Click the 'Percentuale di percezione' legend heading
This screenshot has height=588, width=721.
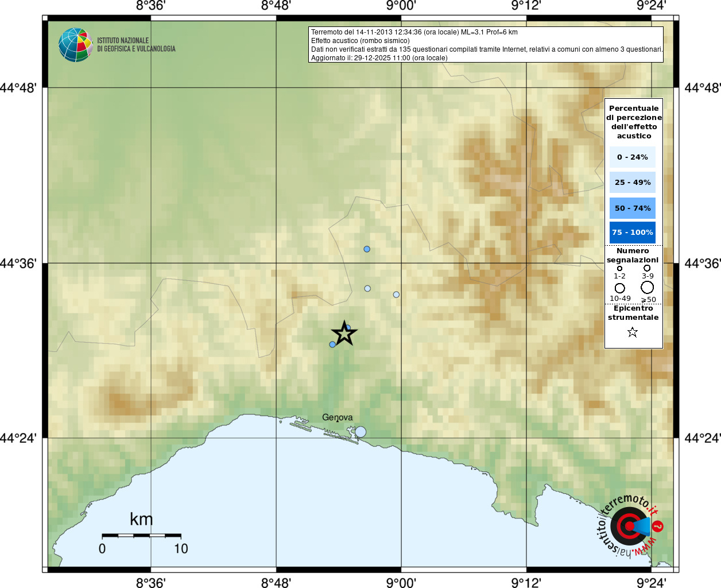(x=634, y=122)
